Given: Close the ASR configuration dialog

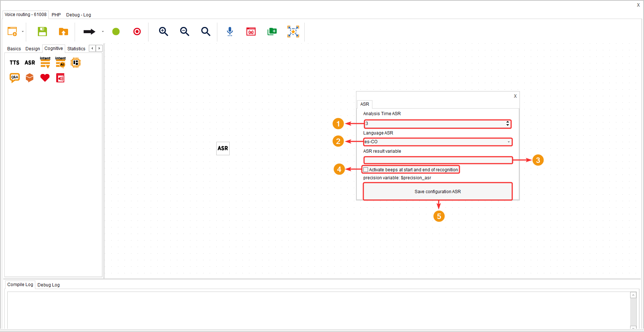Looking at the screenshot, I should [515, 96].
